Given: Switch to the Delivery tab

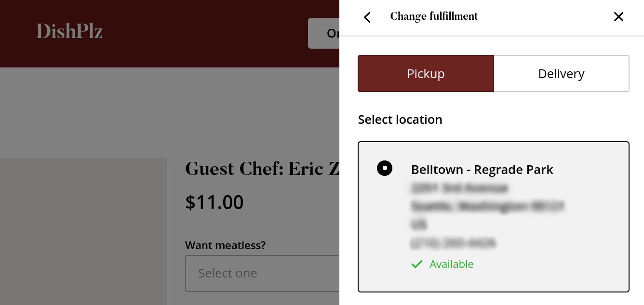Looking at the screenshot, I should [x=561, y=74].
